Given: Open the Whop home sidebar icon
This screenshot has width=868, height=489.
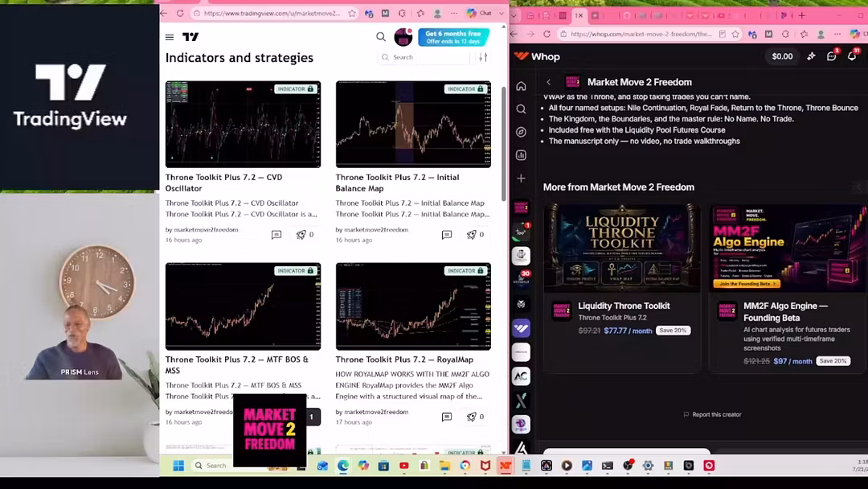Looking at the screenshot, I should [x=521, y=86].
